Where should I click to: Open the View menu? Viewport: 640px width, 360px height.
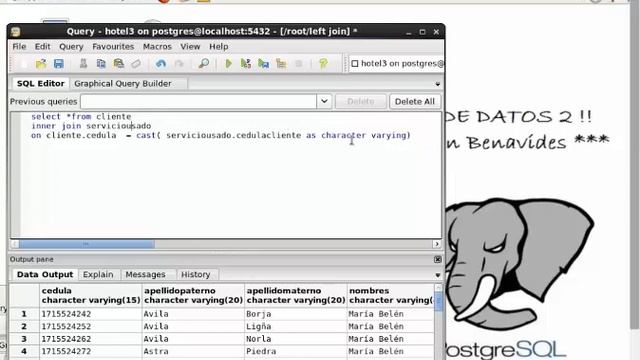click(190, 47)
